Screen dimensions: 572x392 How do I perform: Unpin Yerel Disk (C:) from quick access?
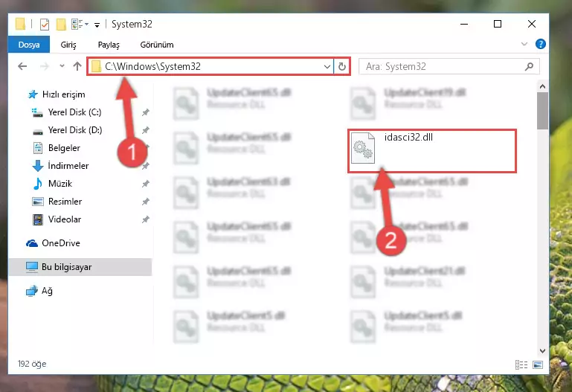(x=146, y=112)
